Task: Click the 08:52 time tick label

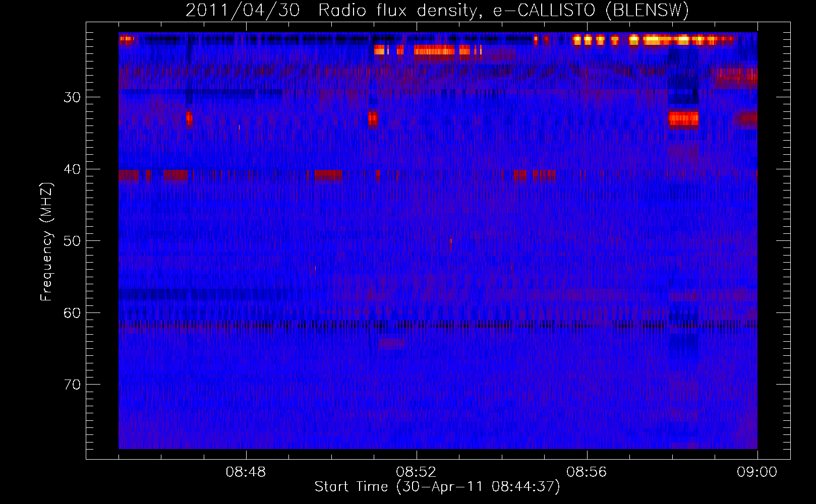Action: point(417,472)
